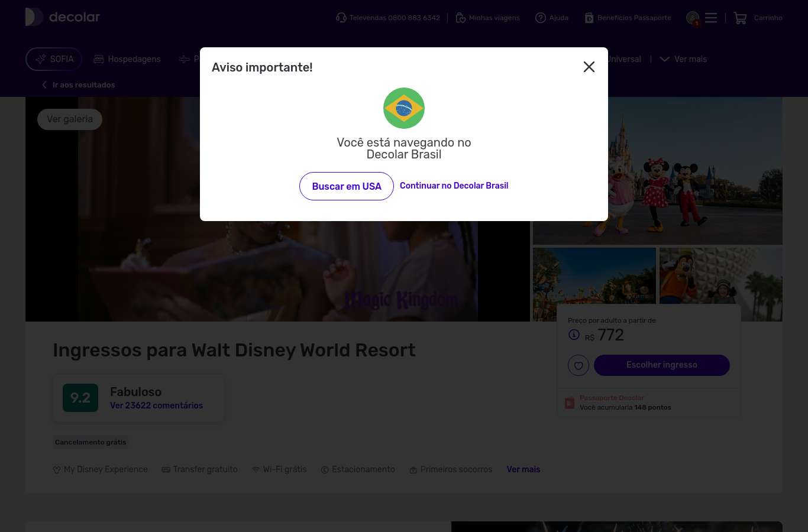The width and height of the screenshot is (808, 532).
Task: Open the Goofy character photo thumbnail
Action: [721, 275]
